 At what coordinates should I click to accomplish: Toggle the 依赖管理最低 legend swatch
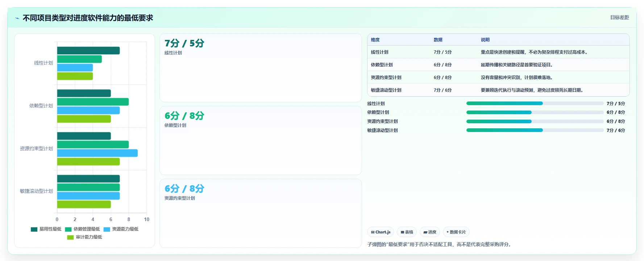[68, 229]
